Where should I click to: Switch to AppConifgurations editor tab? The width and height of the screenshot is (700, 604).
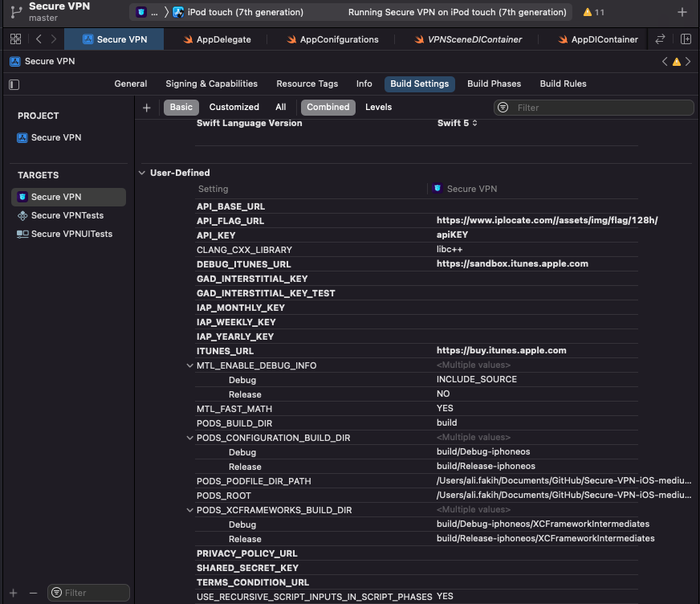[x=332, y=39]
